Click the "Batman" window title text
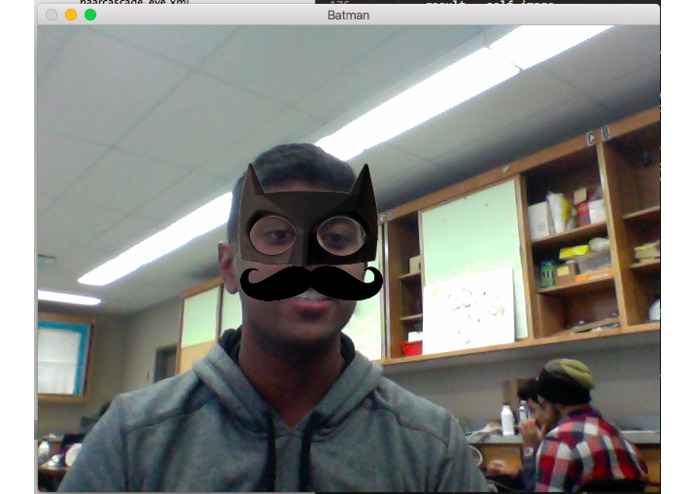The image size is (695, 494). (x=348, y=15)
